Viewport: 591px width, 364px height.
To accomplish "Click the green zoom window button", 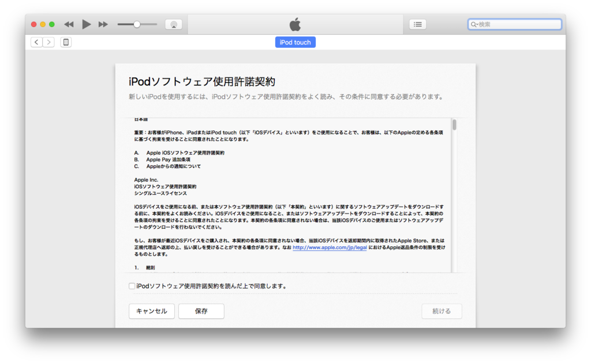I will 51,24.
